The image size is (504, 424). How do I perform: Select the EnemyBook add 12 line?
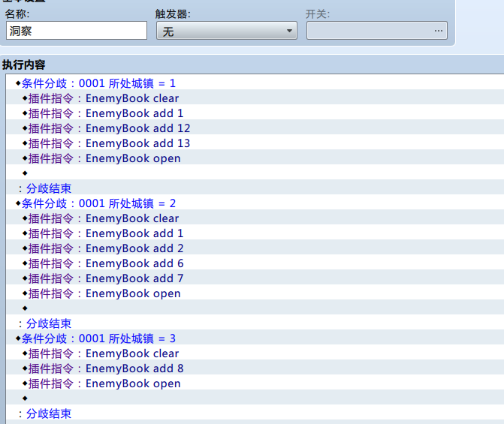click(x=255, y=128)
